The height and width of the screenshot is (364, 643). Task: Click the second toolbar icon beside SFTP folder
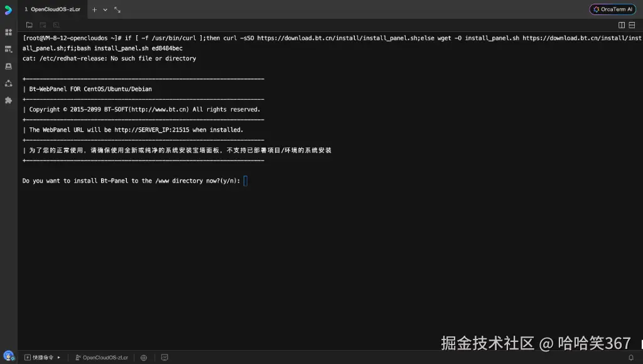[x=43, y=25]
